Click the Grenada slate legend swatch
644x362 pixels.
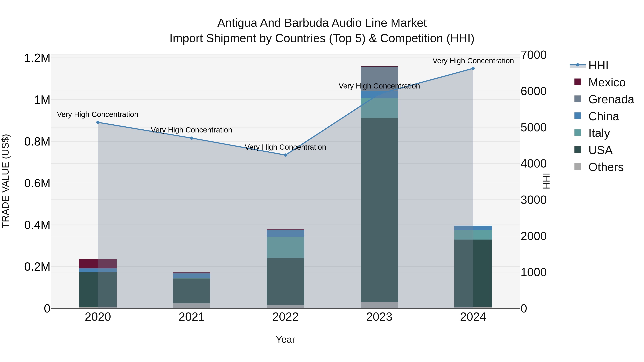point(577,99)
